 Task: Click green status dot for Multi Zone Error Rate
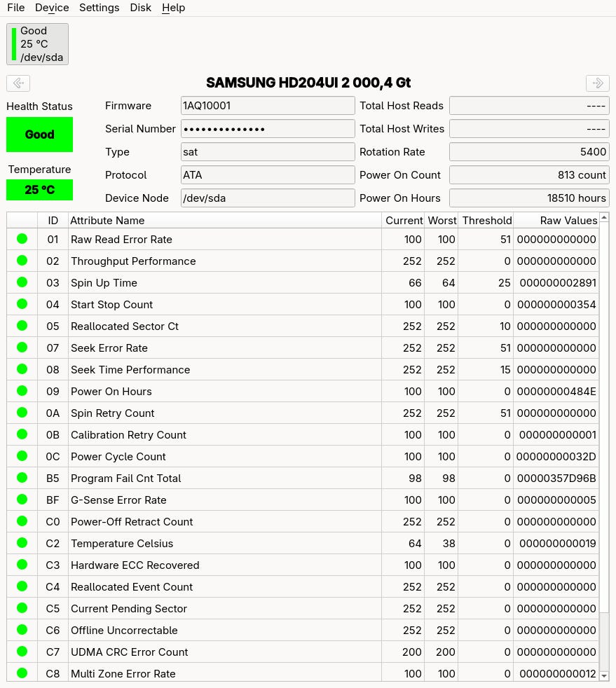point(22,673)
